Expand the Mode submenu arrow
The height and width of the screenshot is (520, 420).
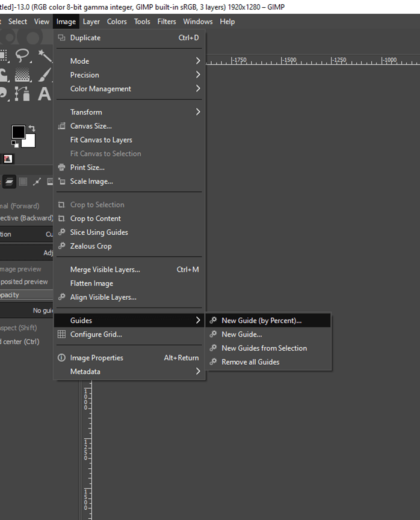198,61
